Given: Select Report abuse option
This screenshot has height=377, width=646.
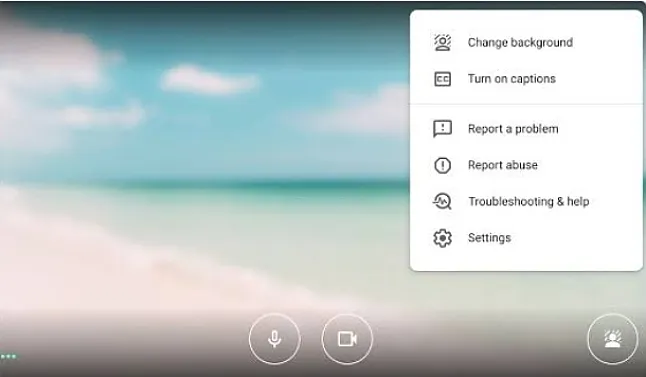Looking at the screenshot, I should coord(526,165).
